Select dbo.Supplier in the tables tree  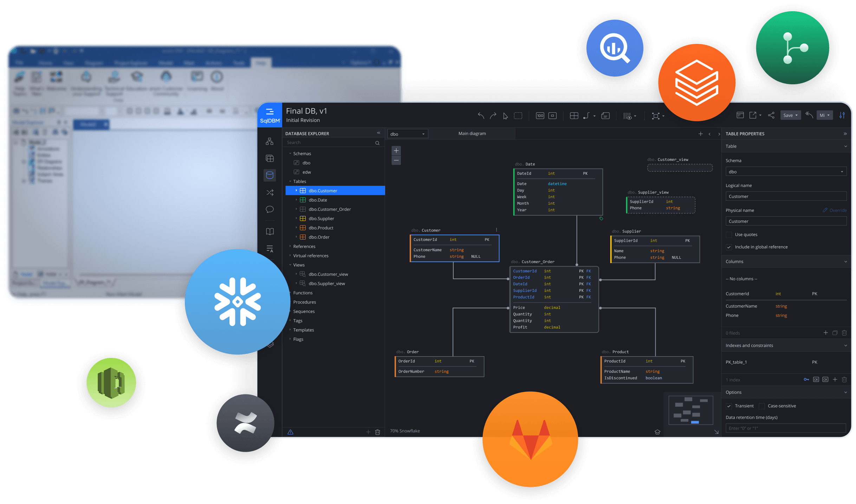(321, 218)
